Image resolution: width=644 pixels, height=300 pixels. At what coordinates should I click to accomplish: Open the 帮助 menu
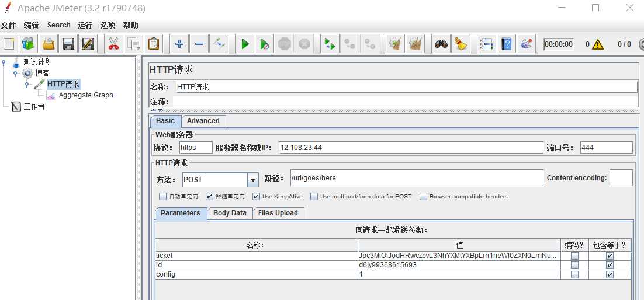[130, 25]
